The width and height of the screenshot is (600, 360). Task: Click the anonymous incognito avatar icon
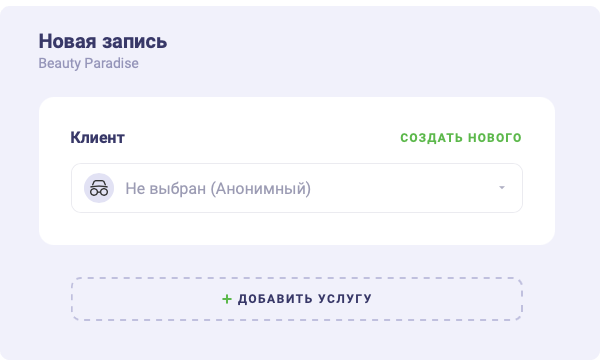(x=99, y=188)
